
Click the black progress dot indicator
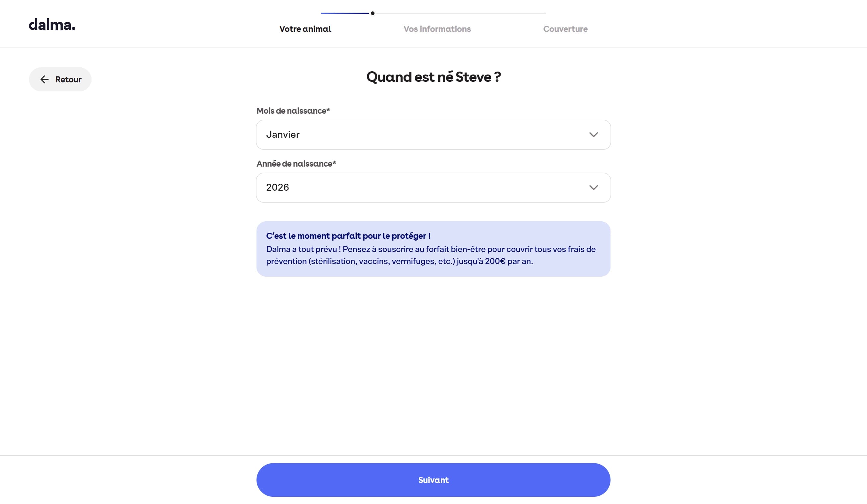(x=373, y=13)
